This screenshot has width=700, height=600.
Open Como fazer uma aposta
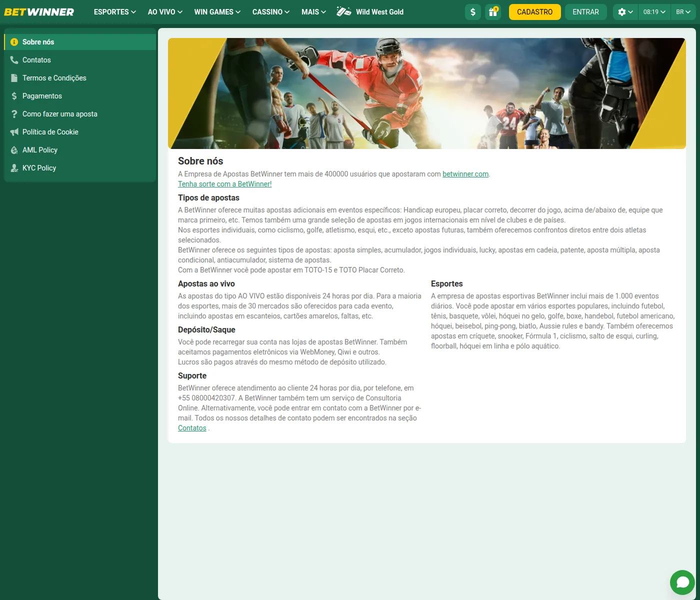(x=80, y=114)
